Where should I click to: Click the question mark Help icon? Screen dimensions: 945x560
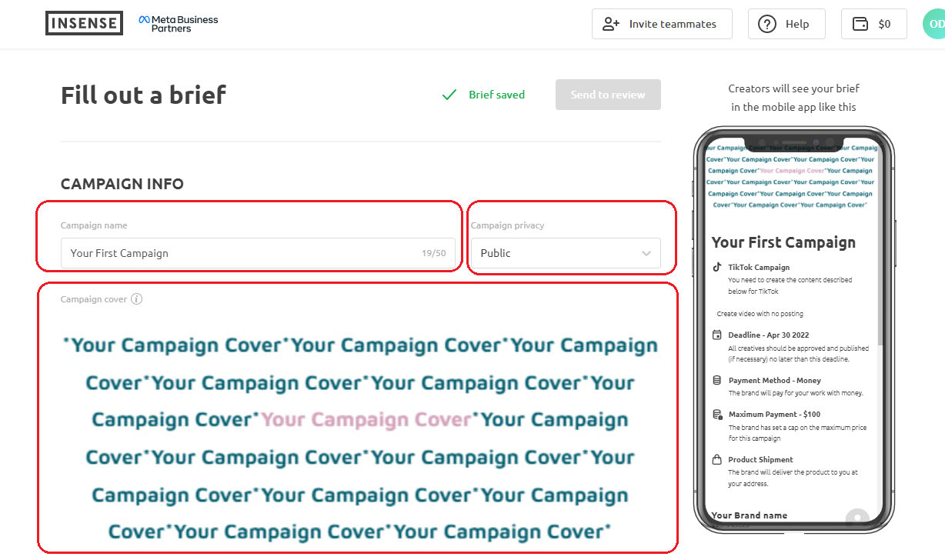pyautogui.click(x=767, y=24)
